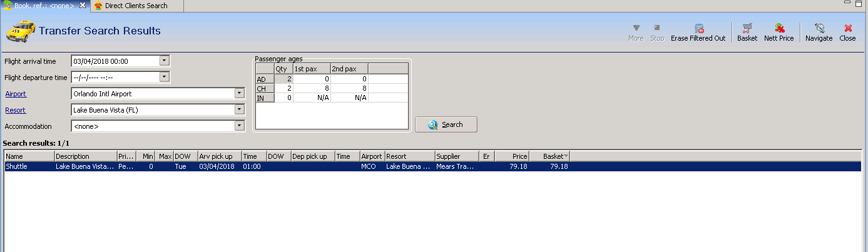Open the Basket
The image size is (868, 252).
(x=747, y=33)
